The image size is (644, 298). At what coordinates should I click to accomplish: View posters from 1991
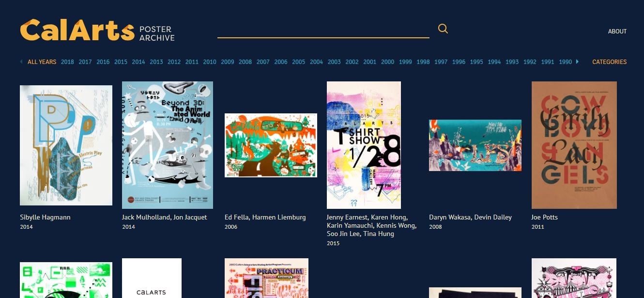(x=548, y=62)
